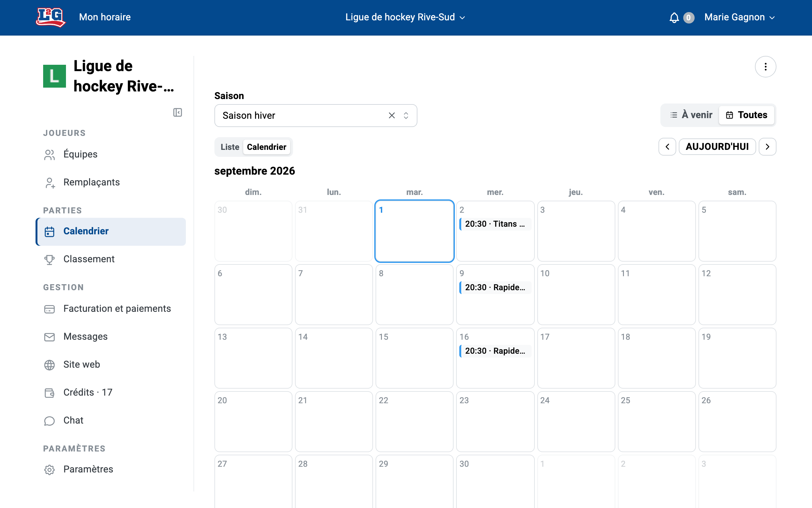
Task: Click the notification count badge
Action: (688, 17)
